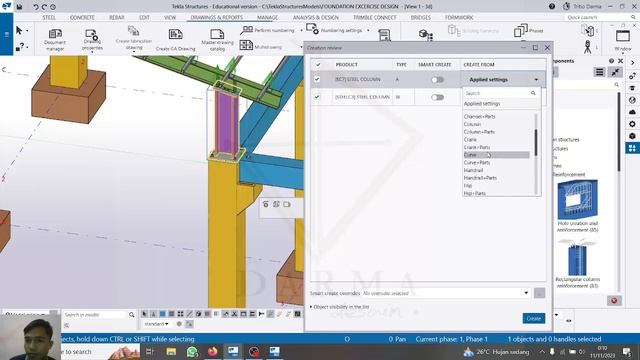Click the VIEW ribbon tab
Image resolution: width=640 pixels, height=360 pixels.
click(170, 18)
